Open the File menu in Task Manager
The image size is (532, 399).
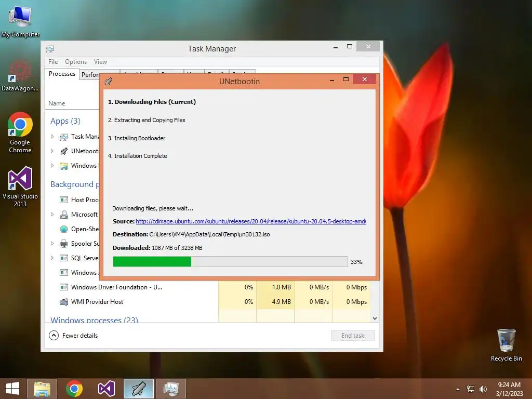coord(53,62)
